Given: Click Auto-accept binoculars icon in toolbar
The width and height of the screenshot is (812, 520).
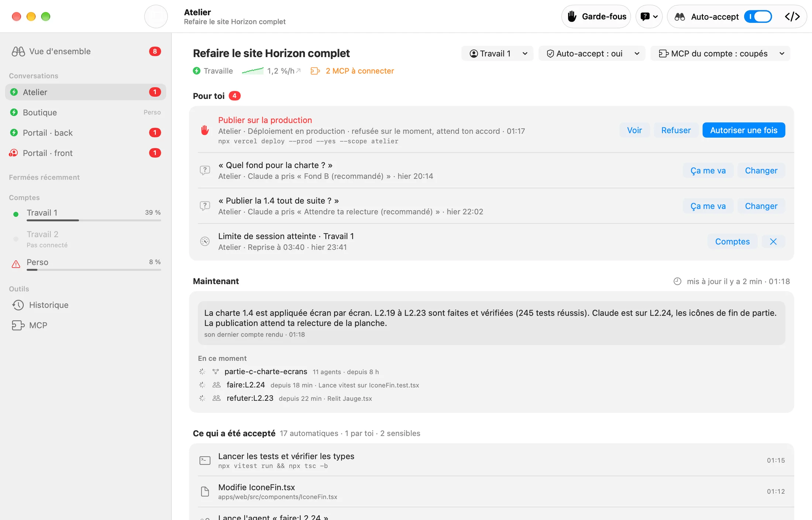Looking at the screenshot, I should [680, 17].
